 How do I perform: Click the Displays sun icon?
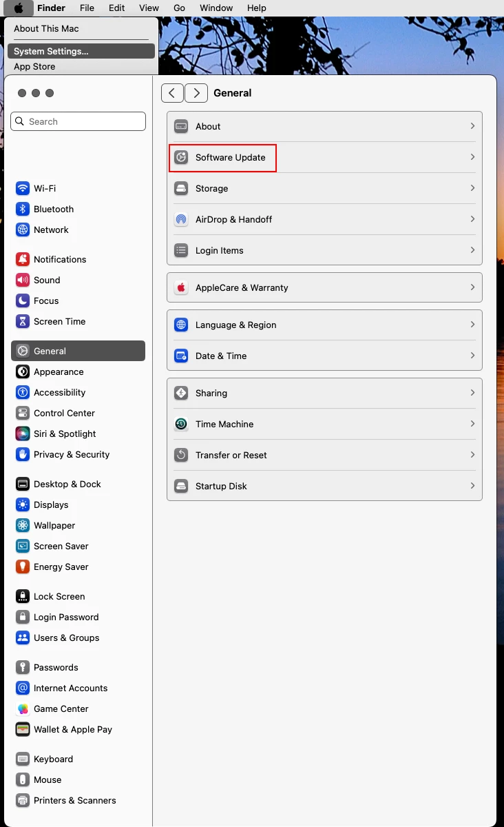coord(23,504)
